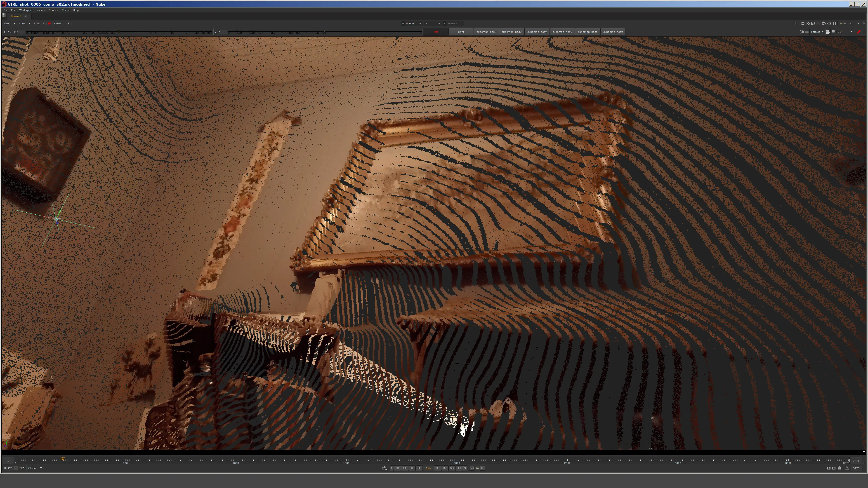Open the default camera dropdown
Image resolution: width=868 pixels, height=488 pixels.
click(817, 32)
